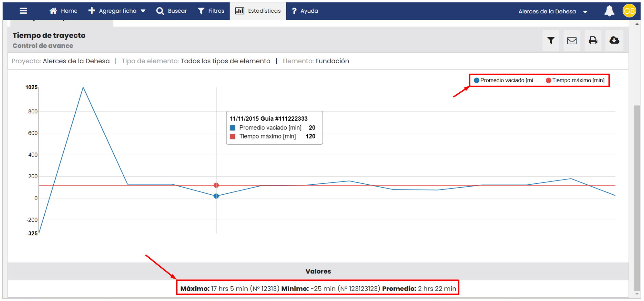Open the Filtros menu item
Image resolution: width=644 pixels, height=301 pixels.
point(211,11)
